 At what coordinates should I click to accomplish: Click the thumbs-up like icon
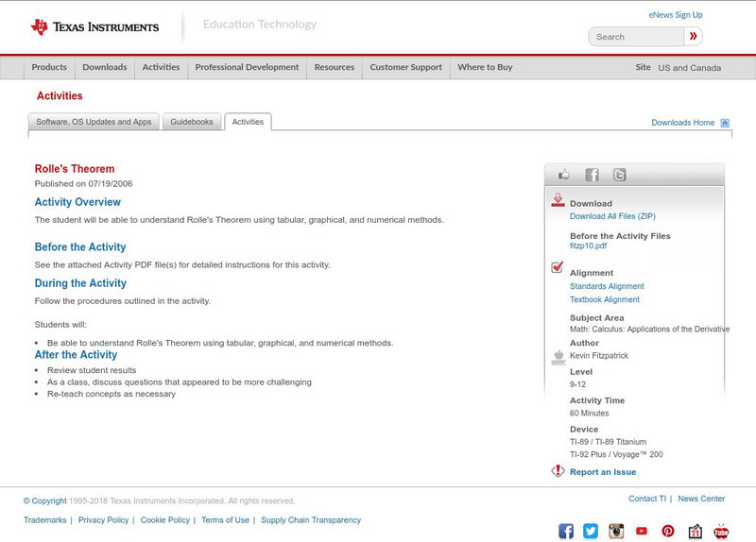(563, 175)
